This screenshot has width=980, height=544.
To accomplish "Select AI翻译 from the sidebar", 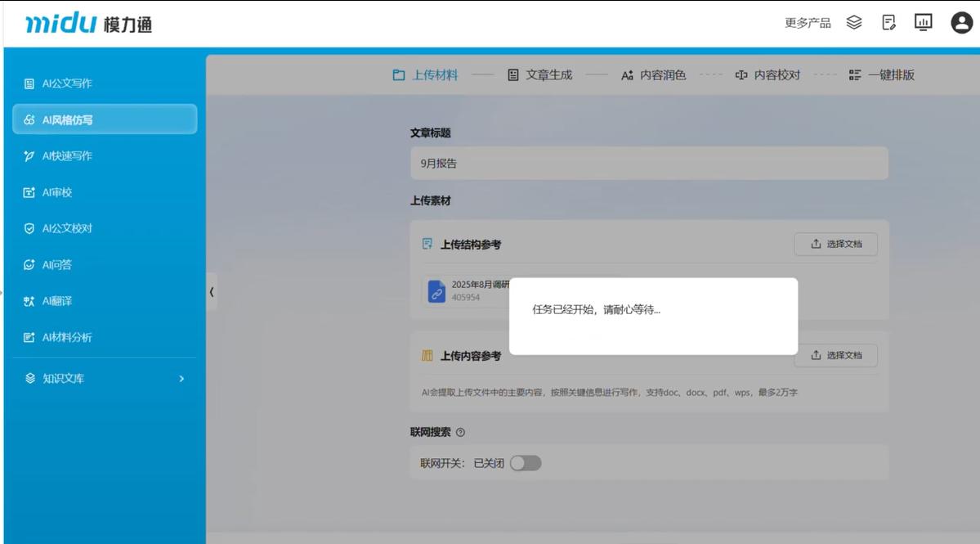I will point(57,301).
